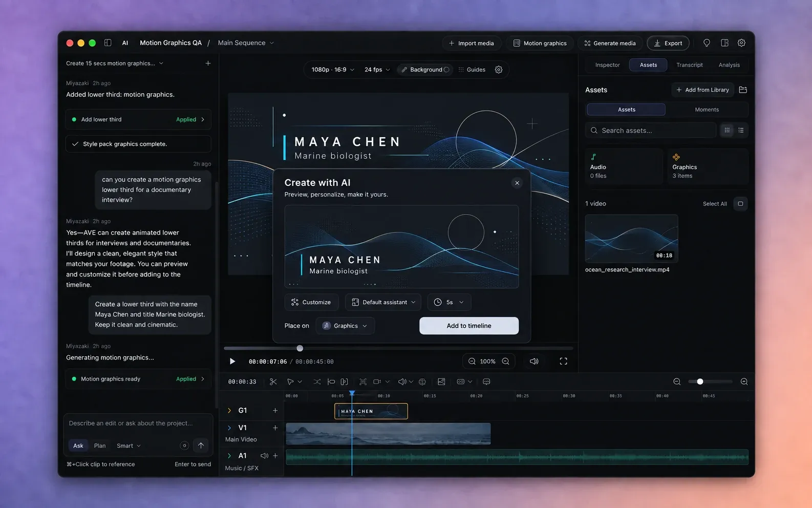Open the captions comment icon in timeline toolbar
Screen dimensions: 812x508
[486, 382]
